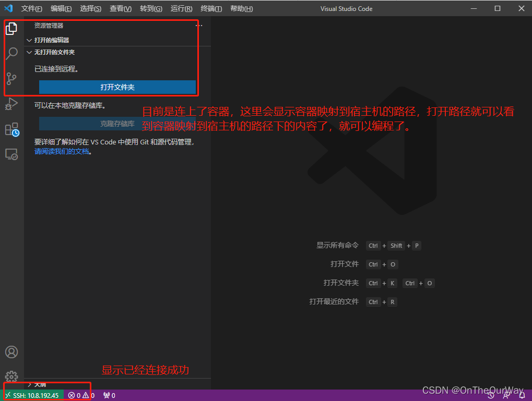The height and width of the screenshot is (401, 532).
Task: Click the 打开文件夹 button
Action: click(117, 87)
